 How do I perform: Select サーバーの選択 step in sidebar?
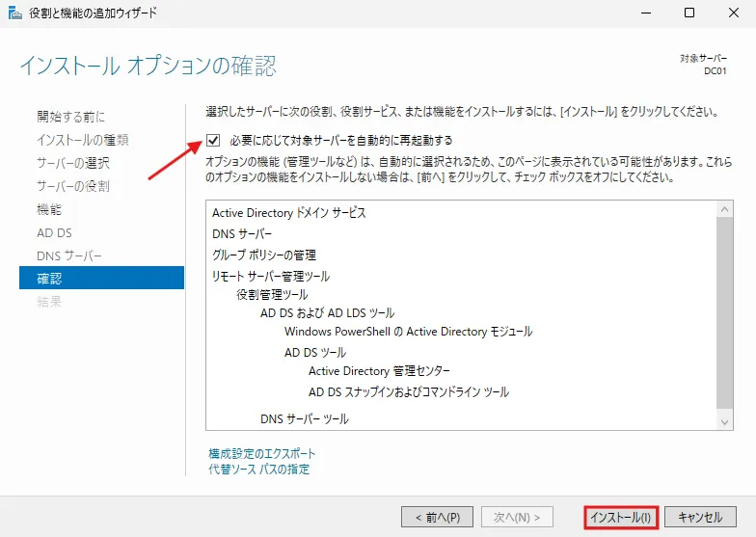point(73,163)
